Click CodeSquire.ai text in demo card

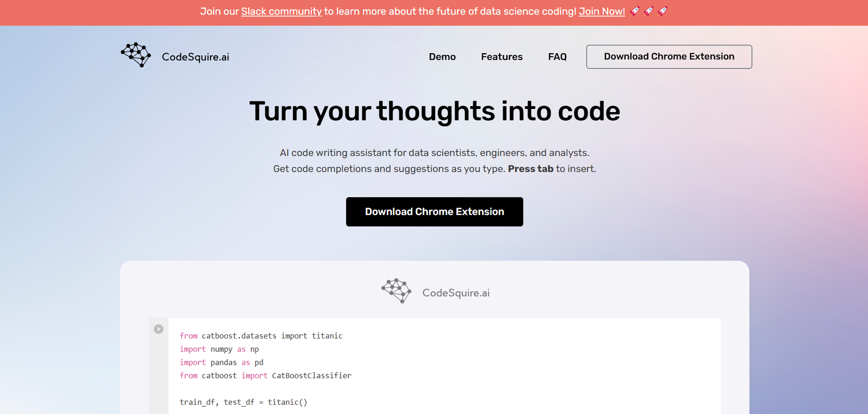[x=456, y=293]
